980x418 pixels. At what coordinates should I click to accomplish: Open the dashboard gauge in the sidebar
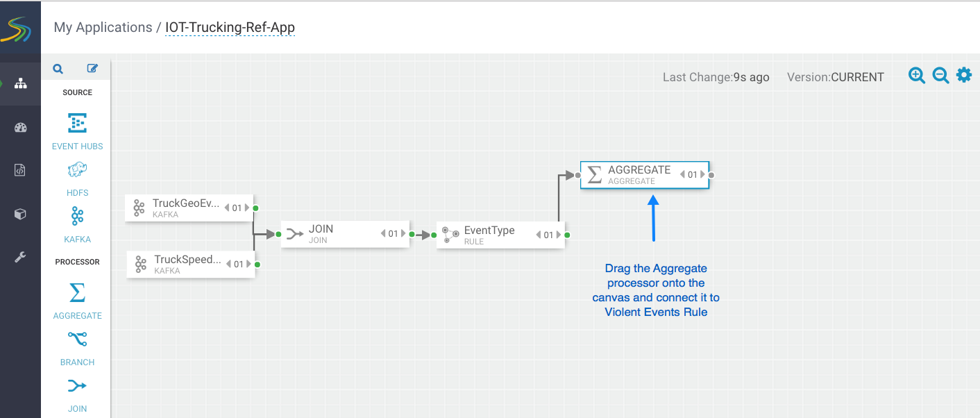point(20,127)
